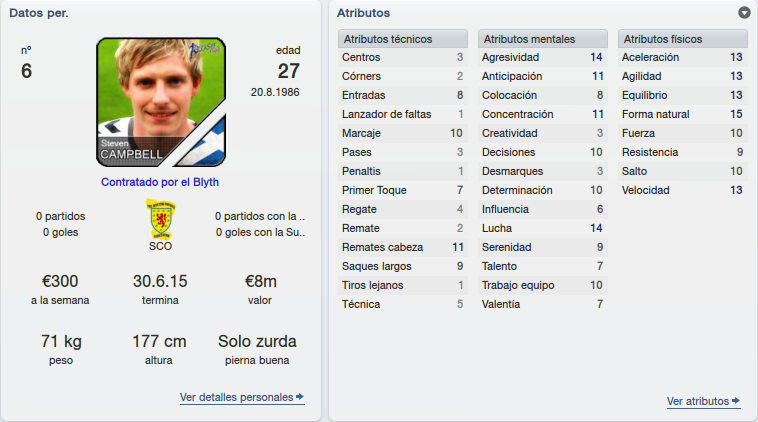This screenshot has width=758, height=422.
Task: Click the €8m valor figure
Action: point(261,281)
